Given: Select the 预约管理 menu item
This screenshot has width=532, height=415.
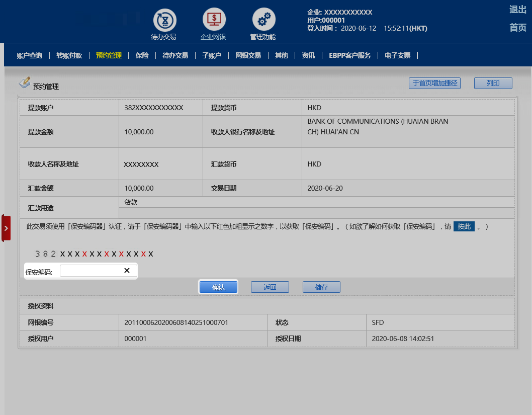Looking at the screenshot, I should tap(109, 56).
